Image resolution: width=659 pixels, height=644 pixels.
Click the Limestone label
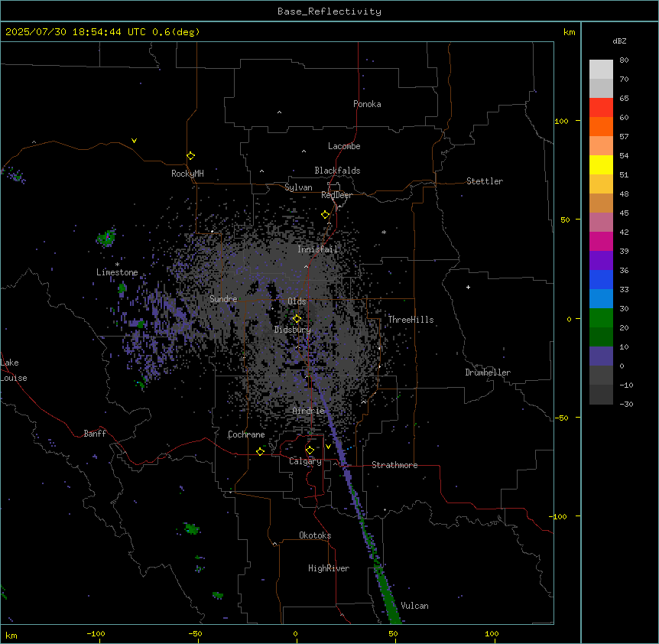pos(117,272)
